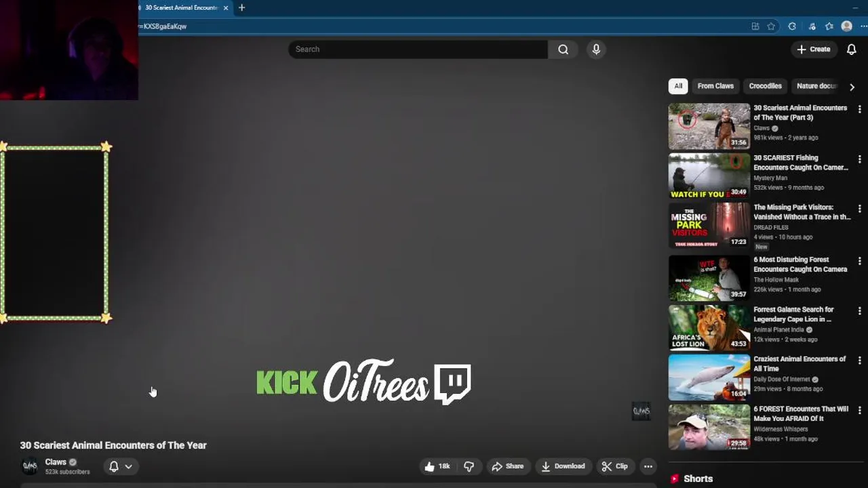The image size is (868, 488).
Task: Close the 30 Scariest Animal Encounters tab
Action: click(x=226, y=7)
